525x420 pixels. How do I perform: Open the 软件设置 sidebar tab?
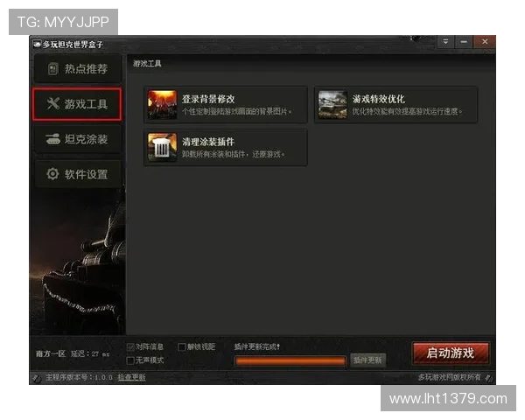click(78, 174)
